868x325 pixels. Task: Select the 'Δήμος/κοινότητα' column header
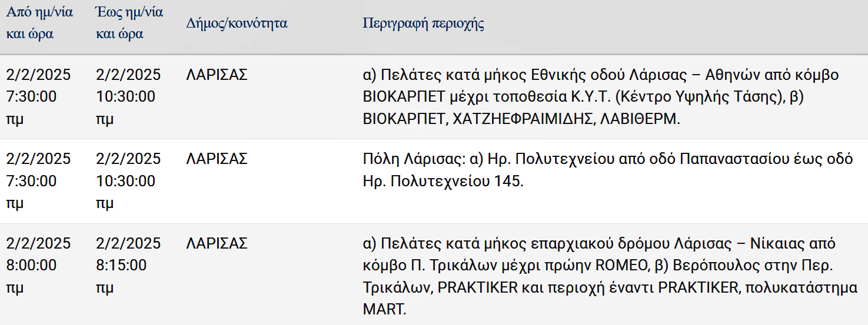pyautogui.click(x=237, y=24)
